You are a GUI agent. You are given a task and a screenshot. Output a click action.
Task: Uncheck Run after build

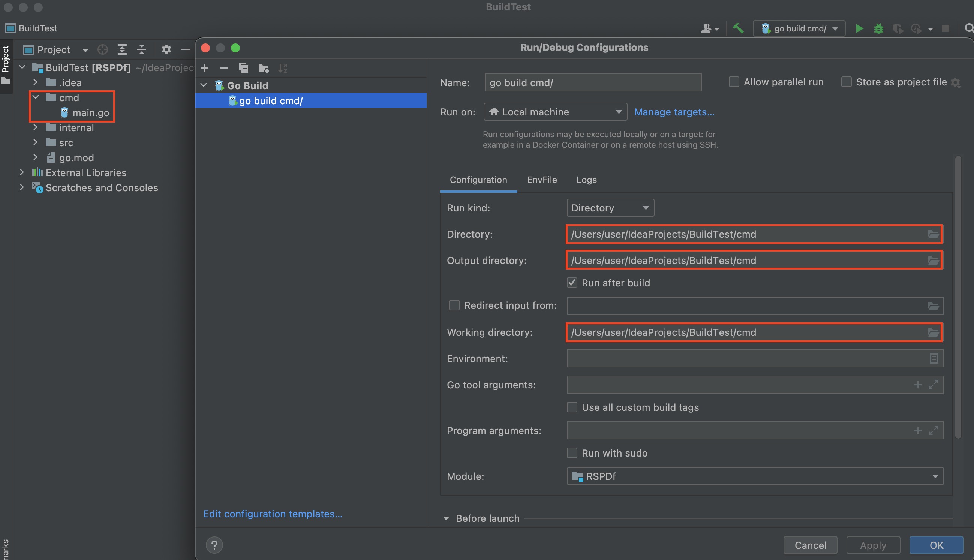[572, 283]
